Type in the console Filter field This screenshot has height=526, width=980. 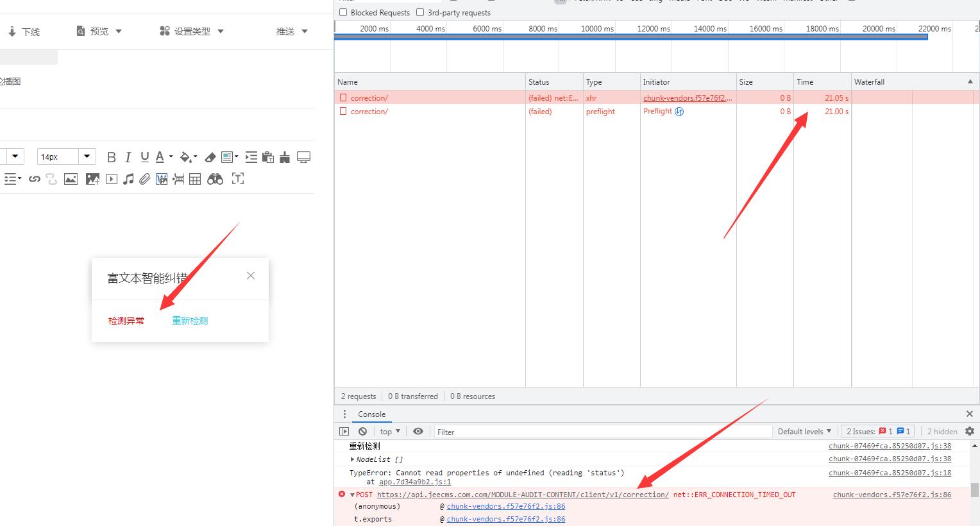pyautogui.click(x=603, y=432)
